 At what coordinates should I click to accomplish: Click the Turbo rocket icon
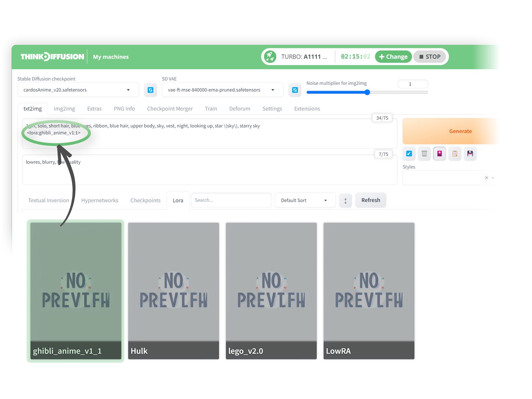270,57
